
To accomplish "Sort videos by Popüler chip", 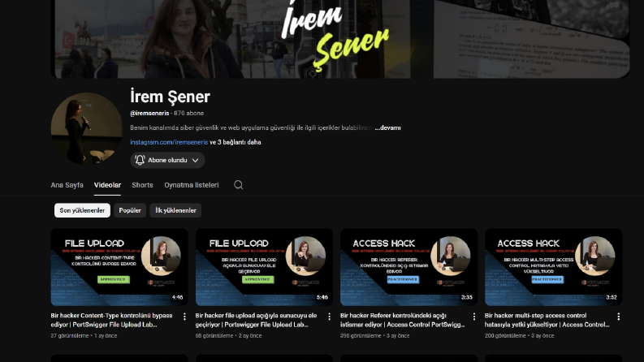I will pyautogui.click(x=130, y=210).
